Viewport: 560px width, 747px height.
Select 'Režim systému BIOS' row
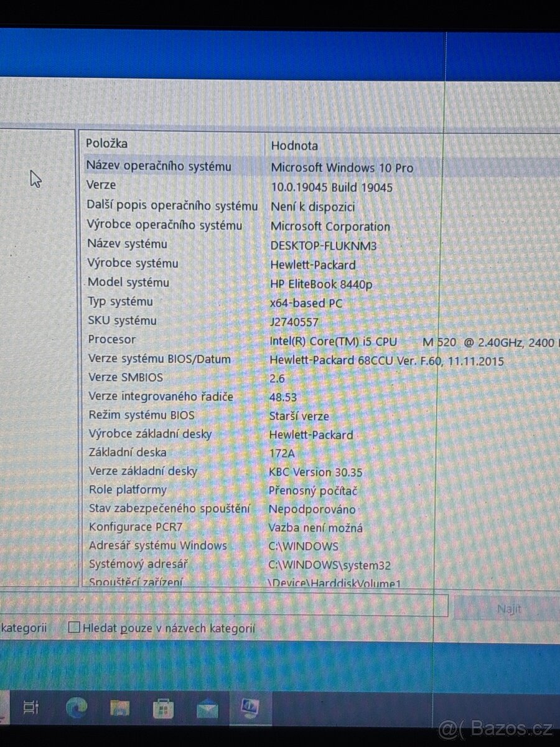141,415
